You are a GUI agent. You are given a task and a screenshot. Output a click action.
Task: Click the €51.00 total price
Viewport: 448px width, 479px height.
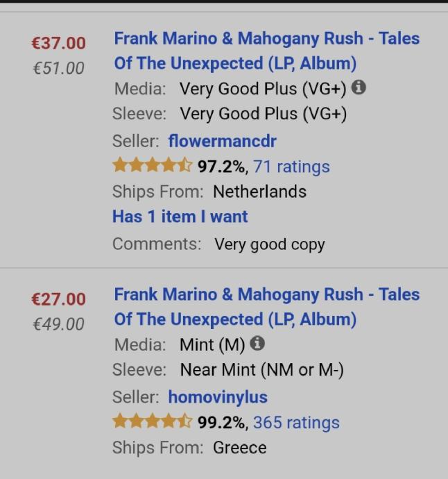point(58,68)
